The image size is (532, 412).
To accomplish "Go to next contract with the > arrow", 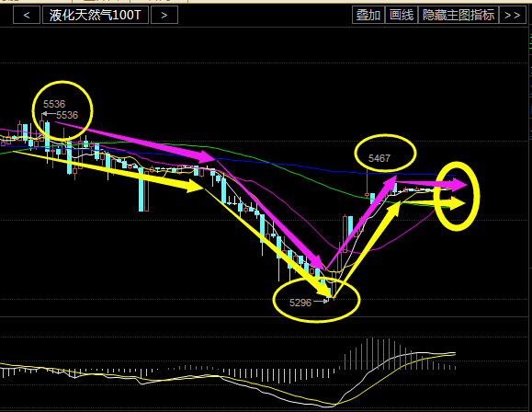I will tap(164, 16).
